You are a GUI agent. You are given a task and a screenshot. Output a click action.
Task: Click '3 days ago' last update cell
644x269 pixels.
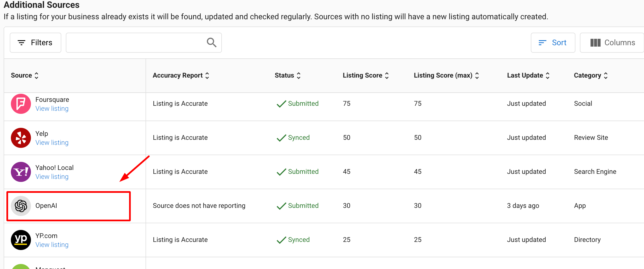523,206
